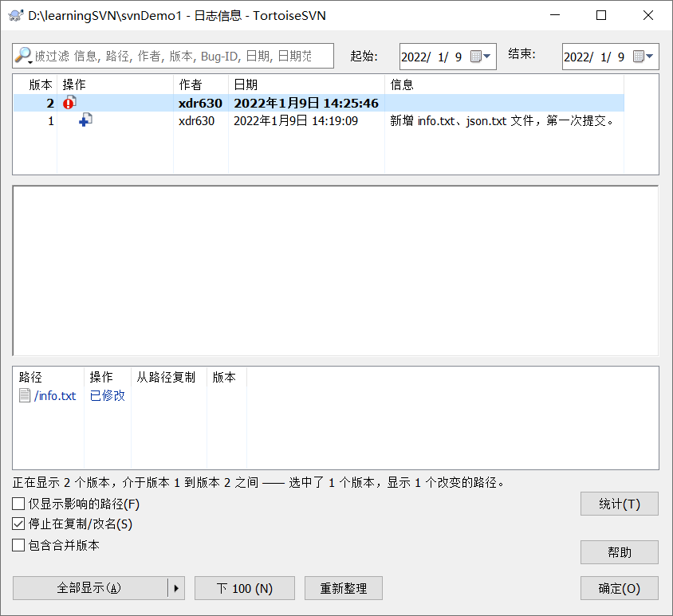
Task: Click the magnifier search icon in the filter box
Action: click(x=23, y=56)
